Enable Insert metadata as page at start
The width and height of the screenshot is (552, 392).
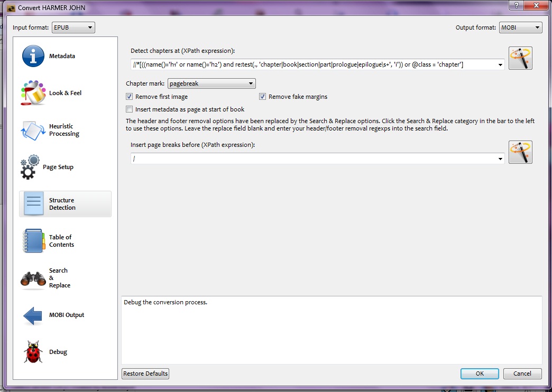coord(129,109)
